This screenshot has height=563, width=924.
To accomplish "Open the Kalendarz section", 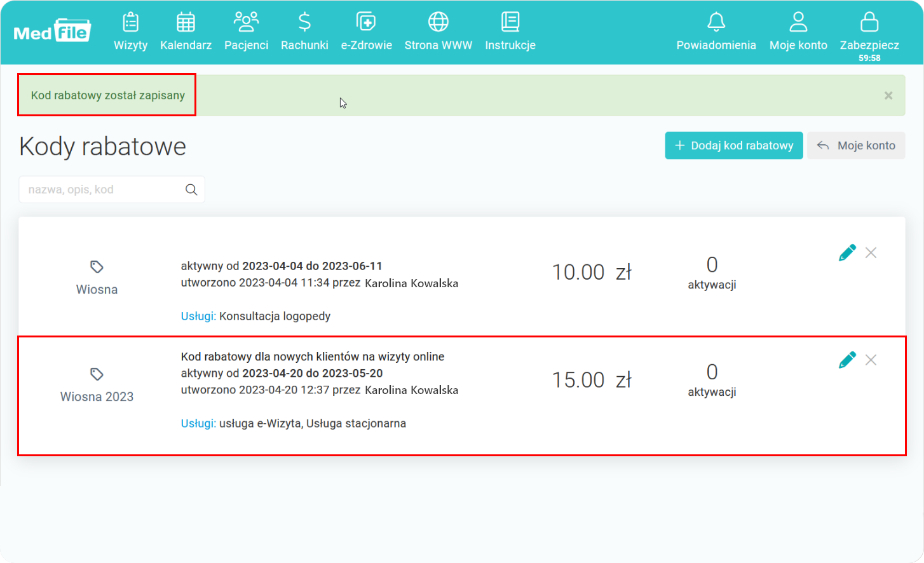I will pyautogui.click(x=186, y=32).
